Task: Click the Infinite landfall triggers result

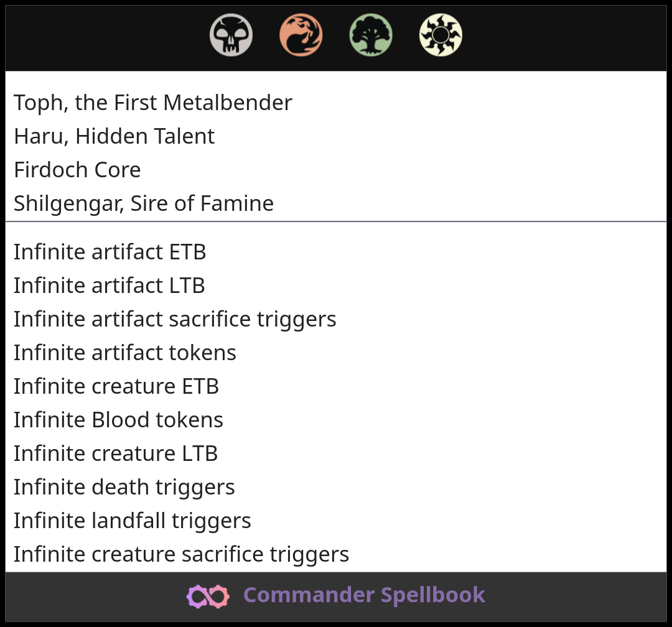Action: coord(133,521)
